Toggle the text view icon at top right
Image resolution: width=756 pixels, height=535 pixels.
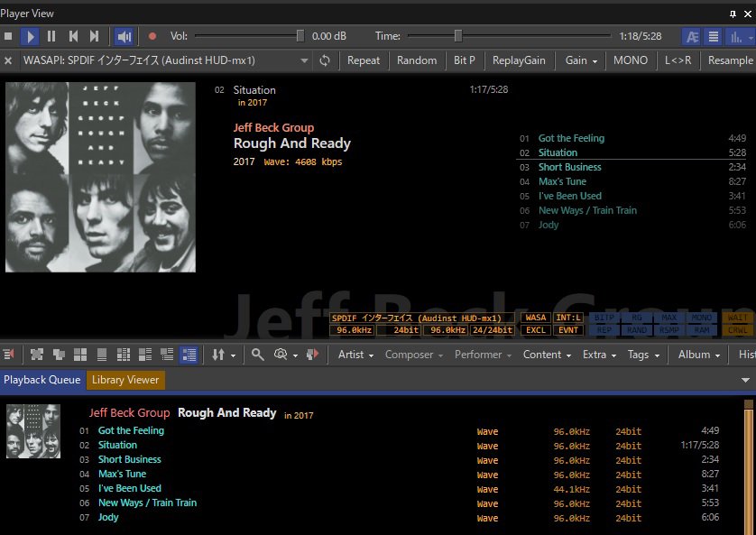[x=692, y=37]
